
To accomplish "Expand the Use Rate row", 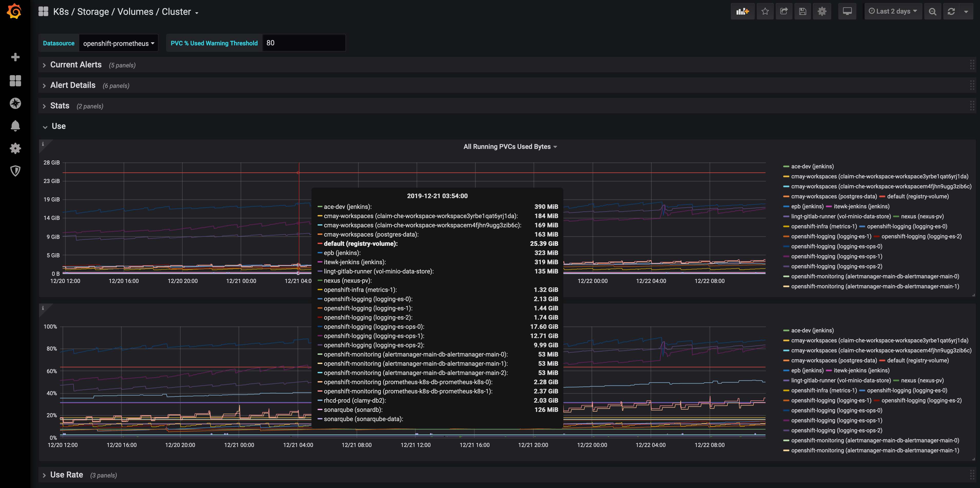I will pyautogui.click(x=67, y=475).
